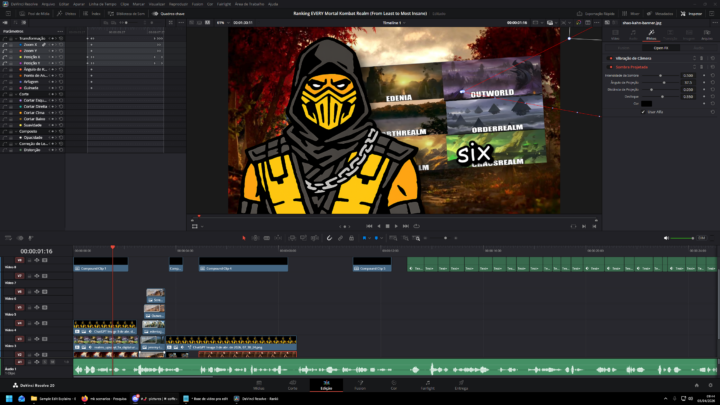This screenshot has width=720, height=405.
Task: Click the Insert Clip icon in timeline toolbar
Action: click(x=292, y=238)
